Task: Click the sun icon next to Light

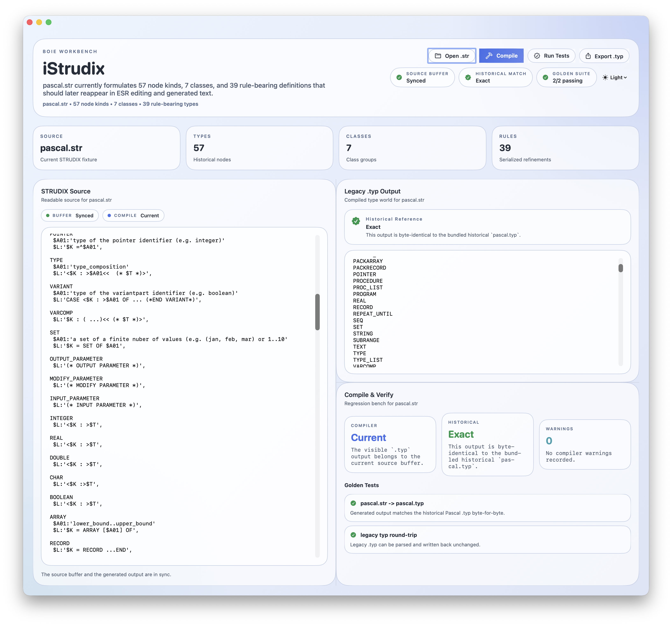Action: (x=605, y=77)
